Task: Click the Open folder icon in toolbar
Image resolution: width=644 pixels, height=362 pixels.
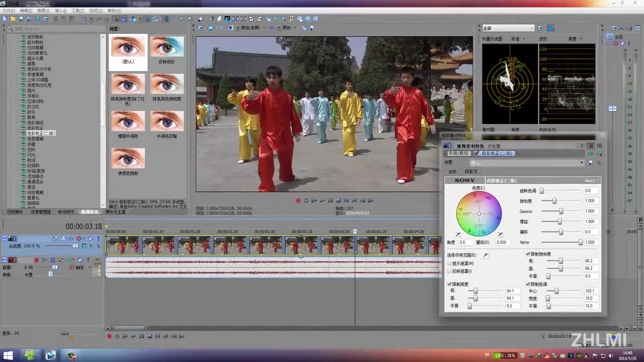Action: pyautogui.click(x=13, y=19)
